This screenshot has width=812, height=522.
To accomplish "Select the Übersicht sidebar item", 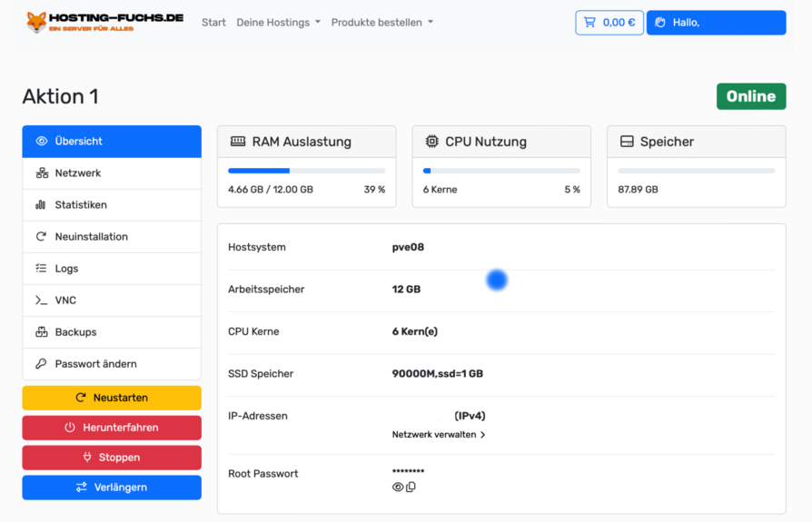I will pos(112,142).
